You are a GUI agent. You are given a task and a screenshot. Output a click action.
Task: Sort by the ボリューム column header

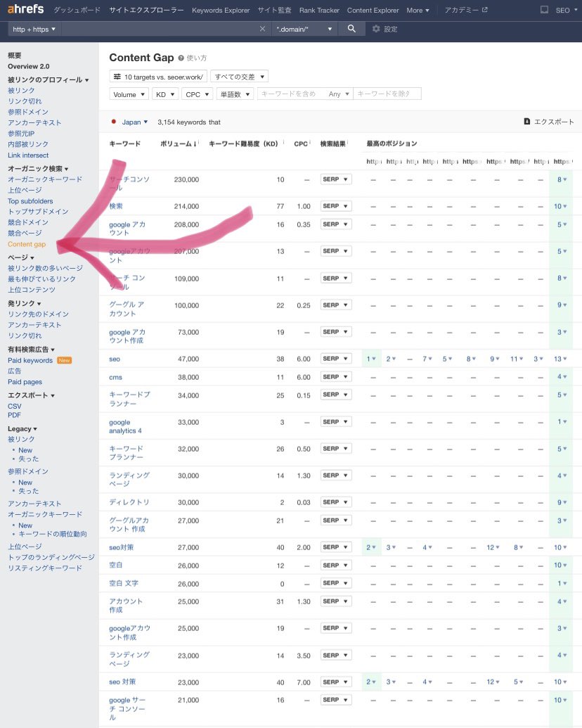(x=179, y=144)
